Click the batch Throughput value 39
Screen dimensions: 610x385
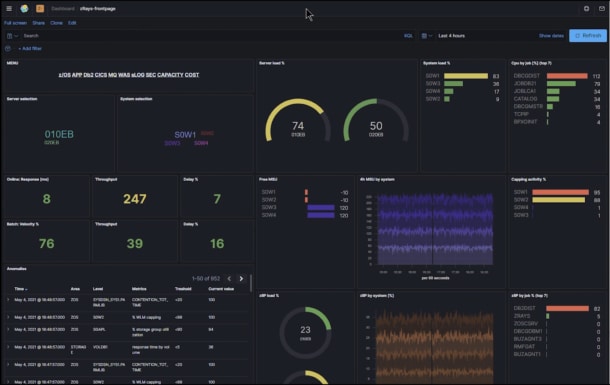pyautogui.click(x=135, y=243)
